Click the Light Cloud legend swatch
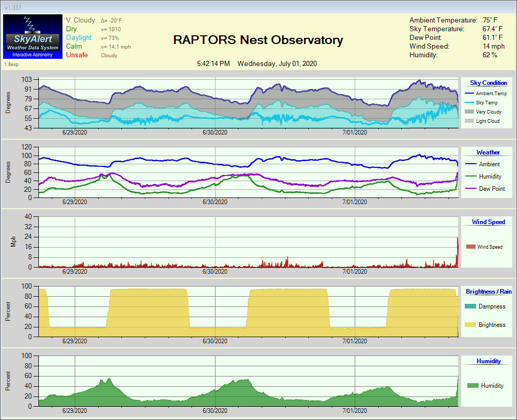 pos(468,121)
